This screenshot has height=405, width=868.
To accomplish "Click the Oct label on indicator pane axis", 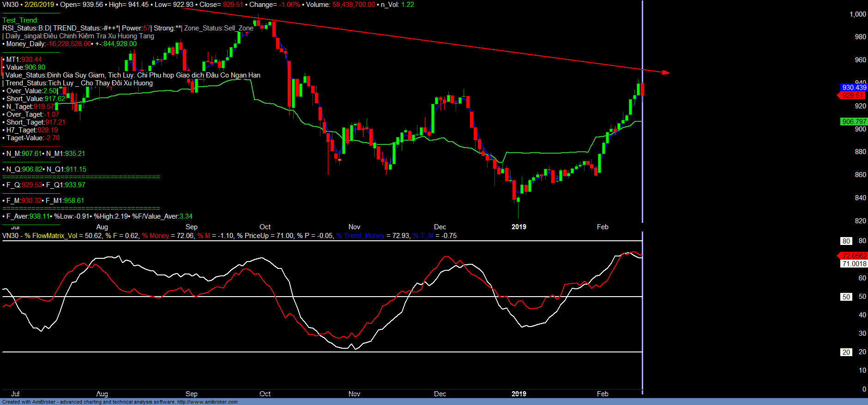I will point(265,394).
